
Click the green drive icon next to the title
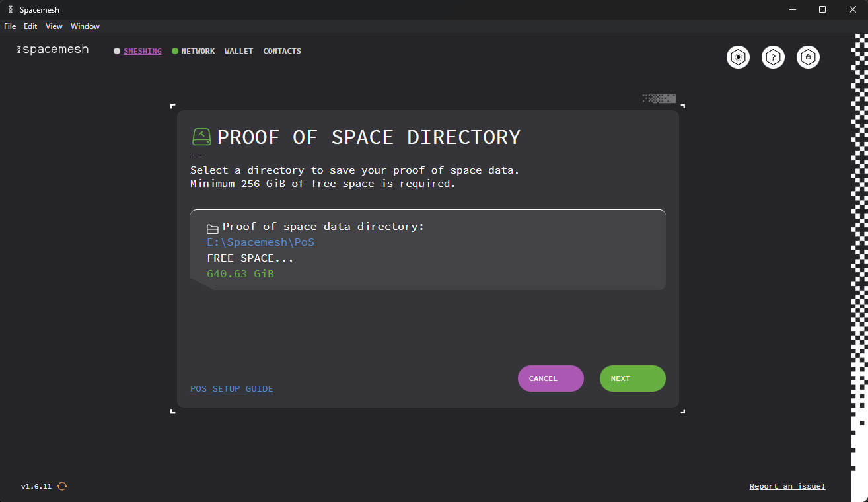point(201,137)
